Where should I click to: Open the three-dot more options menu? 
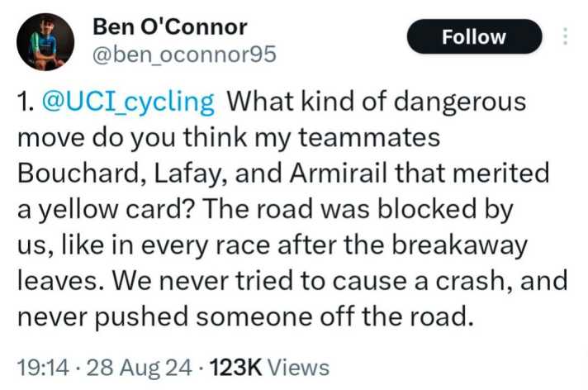pyautogui.click(x=566, y=37)
